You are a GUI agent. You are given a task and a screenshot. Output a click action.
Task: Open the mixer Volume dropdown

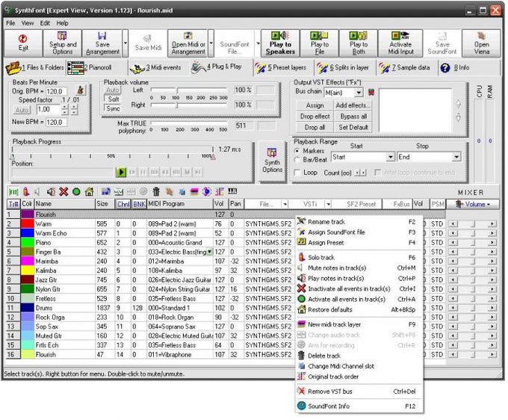click(x=472, y=204)
